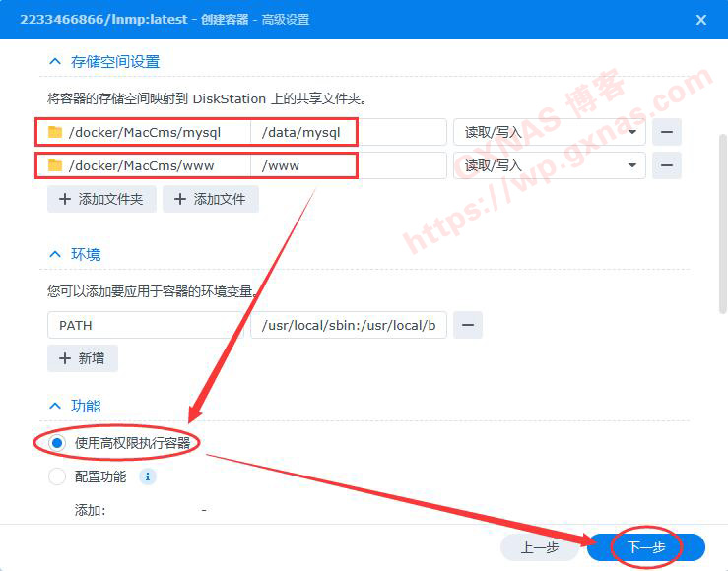Image resolution: width=728 pixels, height=571 pixels.
Task: Click the folder icon for /docker/MacCms/mysql
Action: click(55, 132)
